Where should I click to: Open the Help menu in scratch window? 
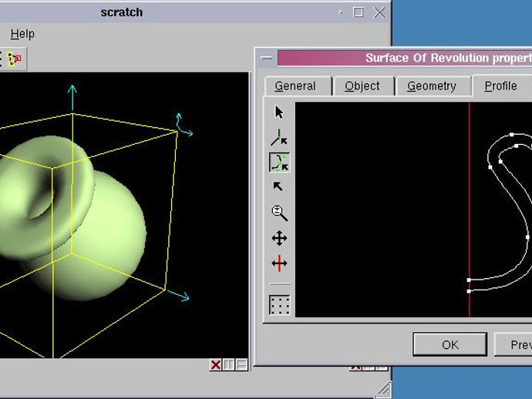point(22,34)
